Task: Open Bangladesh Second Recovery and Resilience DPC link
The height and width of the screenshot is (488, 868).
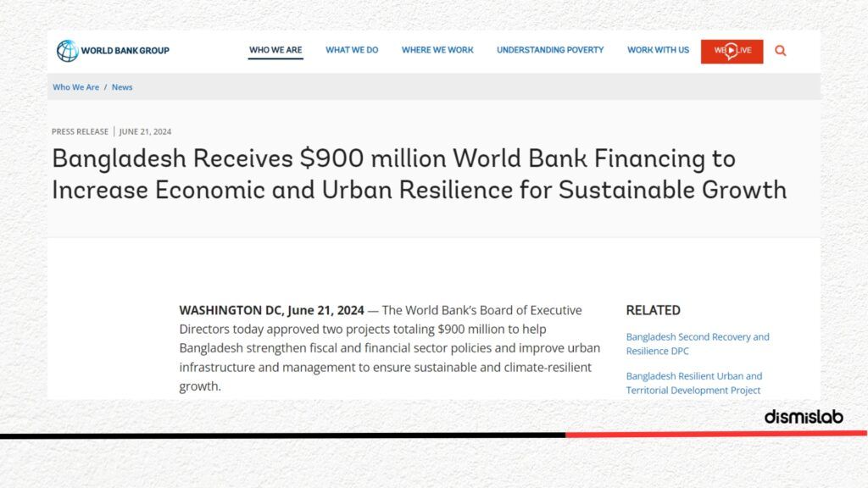Action: [698, 344]
